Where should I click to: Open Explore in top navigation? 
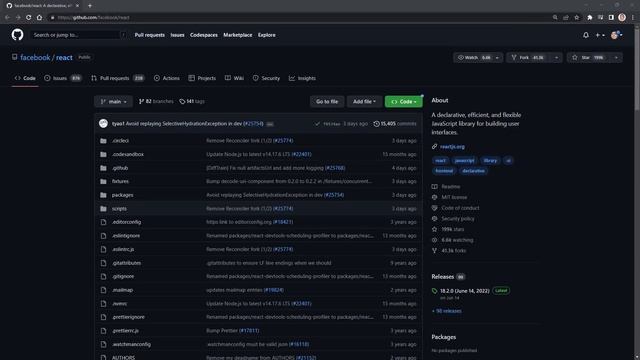[x=267, y=35]
